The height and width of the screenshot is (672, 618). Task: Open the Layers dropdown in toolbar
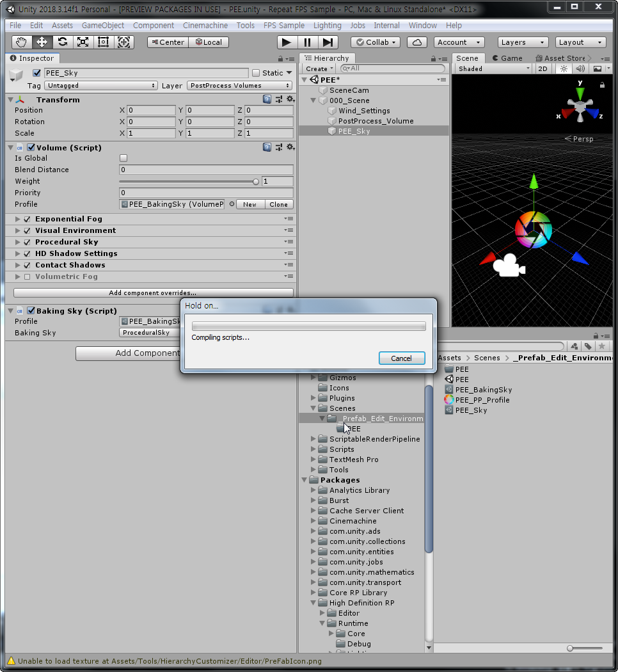click(x=523, y=42)
